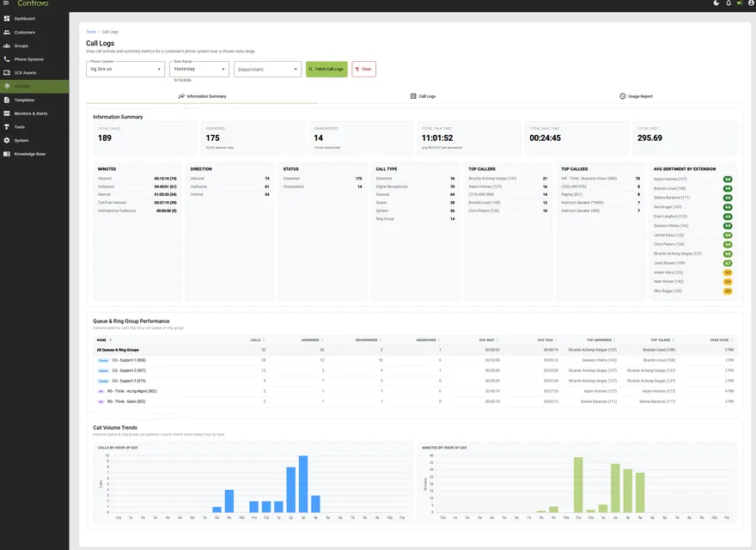Sort table by the Unanswered column header

[x=369, y=340]
